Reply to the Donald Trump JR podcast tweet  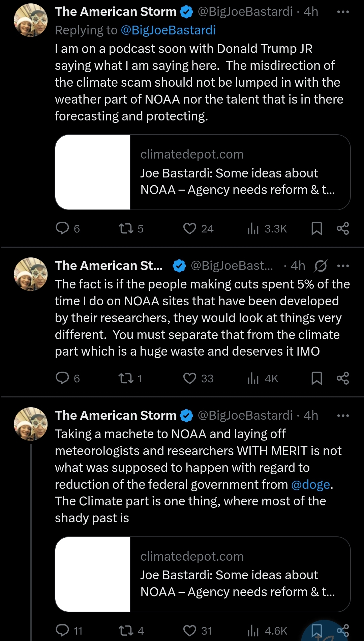pyautogui.click(x=67, y=229)
